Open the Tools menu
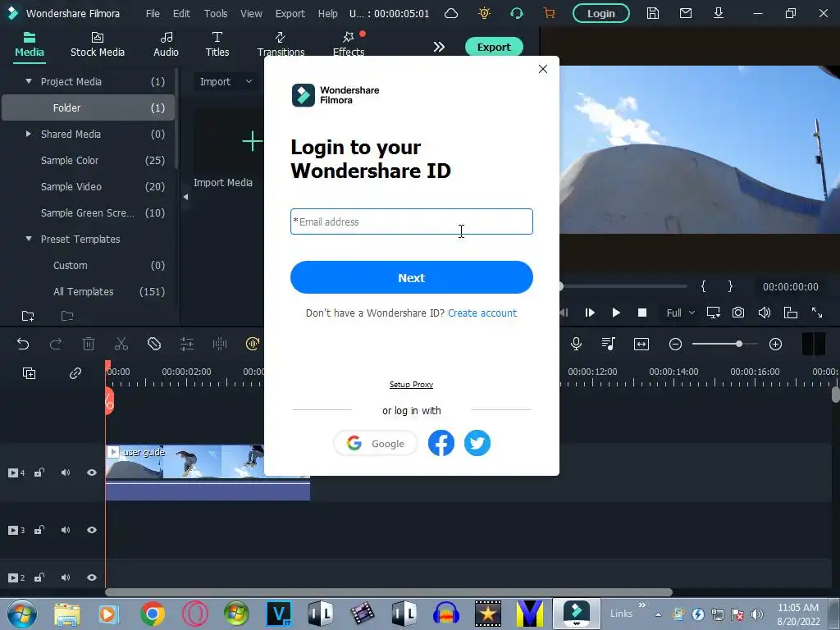This screenshot has height=630, width=840. [x=216, y=13]
